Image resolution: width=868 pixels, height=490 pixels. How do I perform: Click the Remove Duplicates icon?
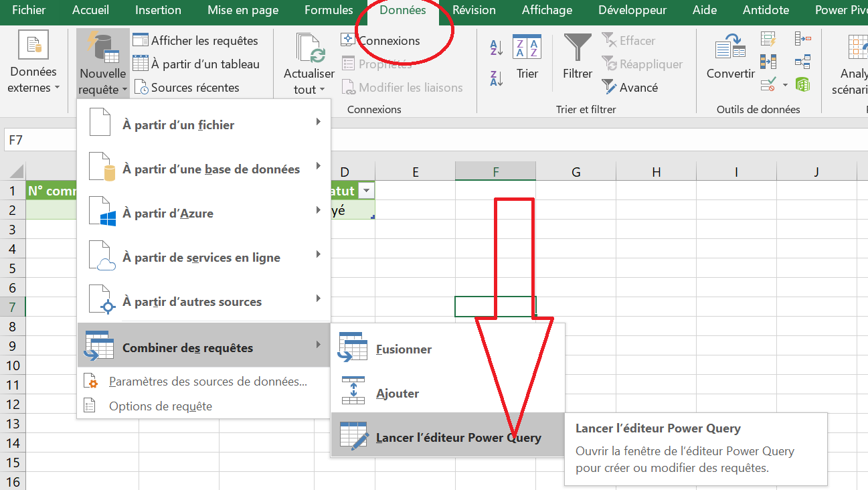(768, 62)
